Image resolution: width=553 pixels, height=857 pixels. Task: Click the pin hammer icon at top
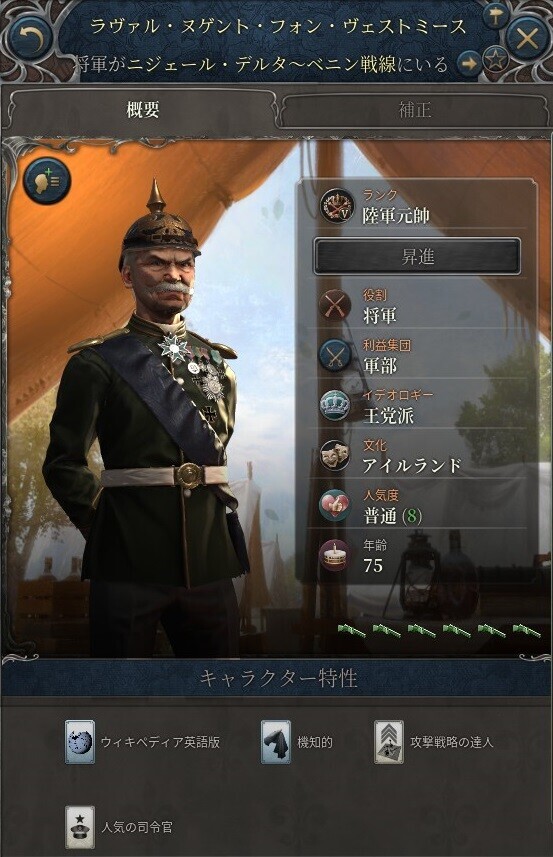pos(495,15)
